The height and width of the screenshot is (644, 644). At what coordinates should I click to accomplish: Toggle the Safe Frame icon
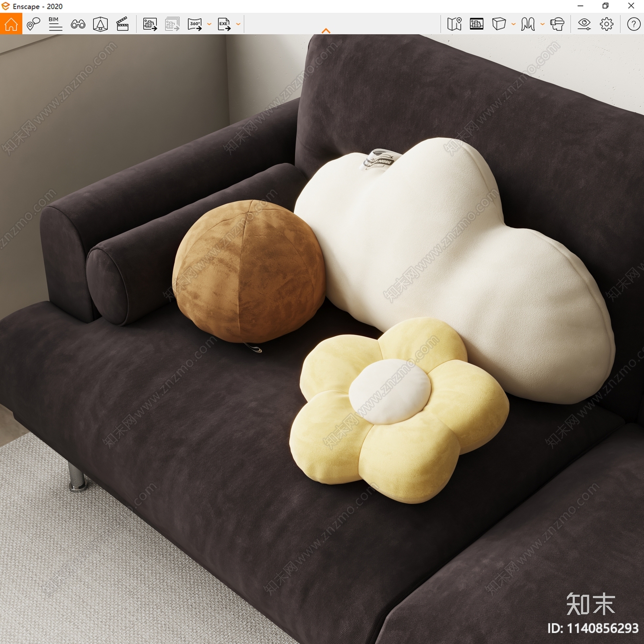(477, 24)
